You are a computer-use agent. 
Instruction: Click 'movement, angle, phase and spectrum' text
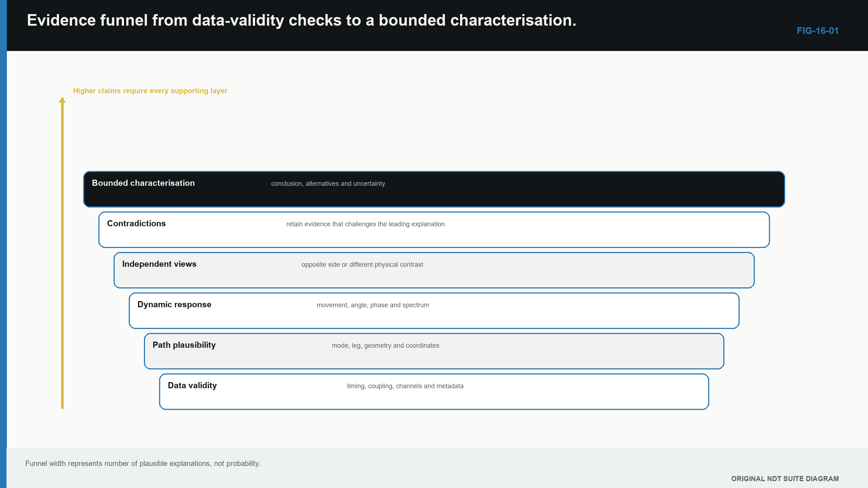[x=373, y=305]
